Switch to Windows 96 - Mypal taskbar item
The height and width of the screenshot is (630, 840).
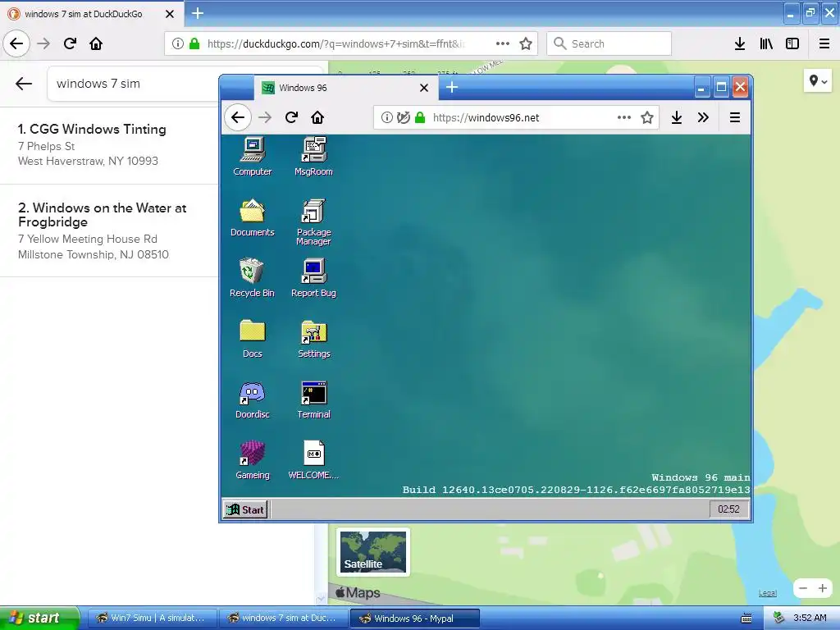click(x=414, y=619)
